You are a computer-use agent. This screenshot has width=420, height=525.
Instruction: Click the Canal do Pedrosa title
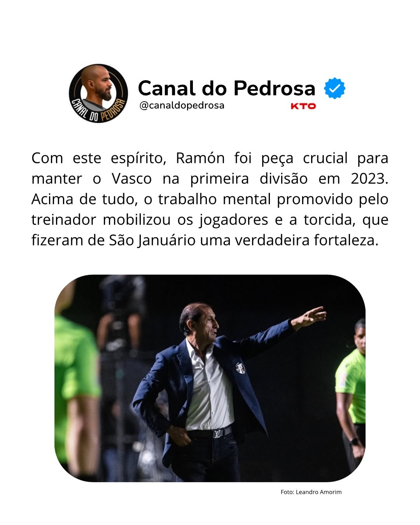(227, 88)
